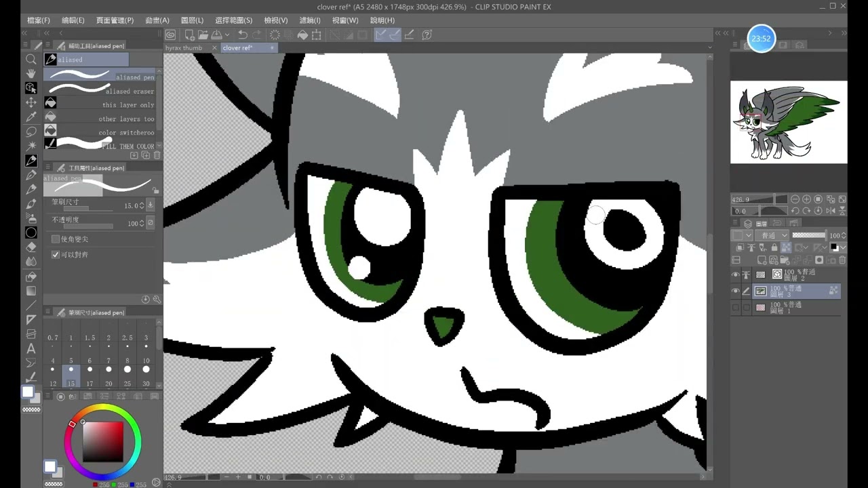This screenshot has width=868, height=488.
Task: Show 圖層 1 via empty visibility box
Action: tap(736, 307)
